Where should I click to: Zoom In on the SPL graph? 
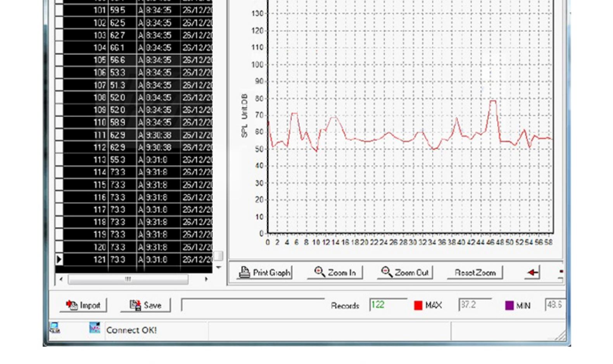point(335,272)
